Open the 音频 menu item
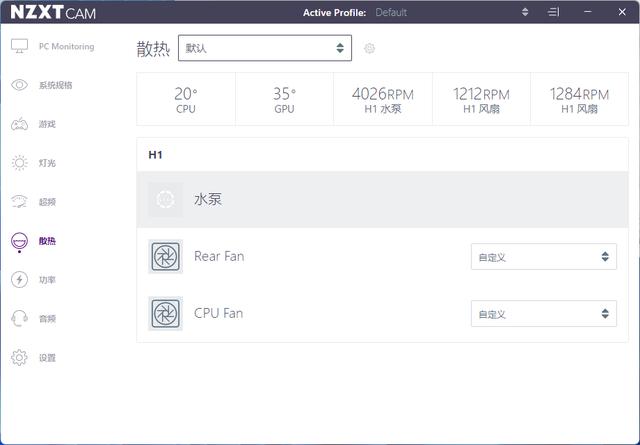The image size is (640, 445). point(47,318)
